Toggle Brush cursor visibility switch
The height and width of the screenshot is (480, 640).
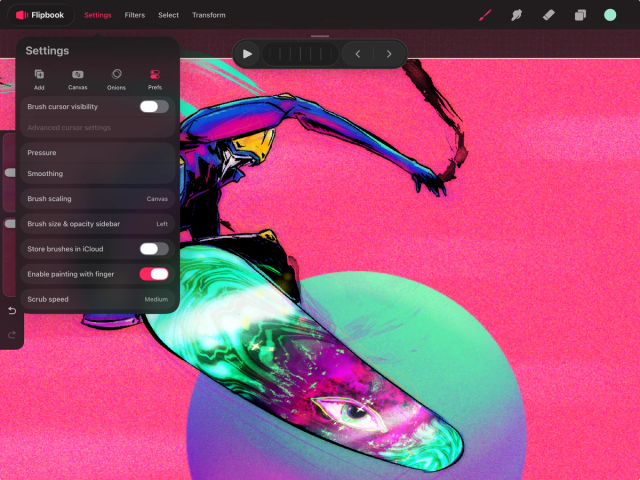(x=154, y=107)
